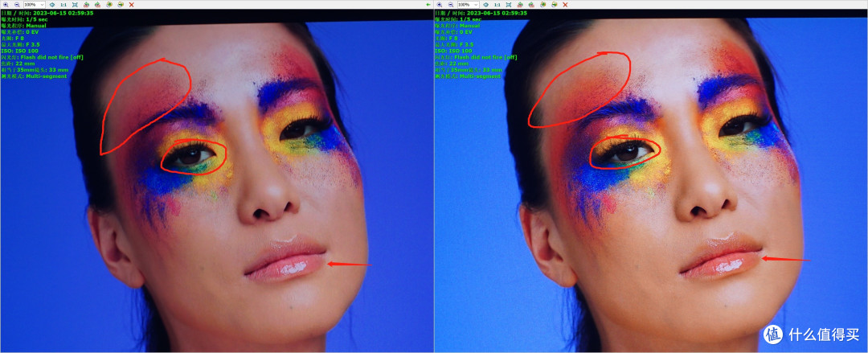Close the right pane with red X

tap(565, 5)
